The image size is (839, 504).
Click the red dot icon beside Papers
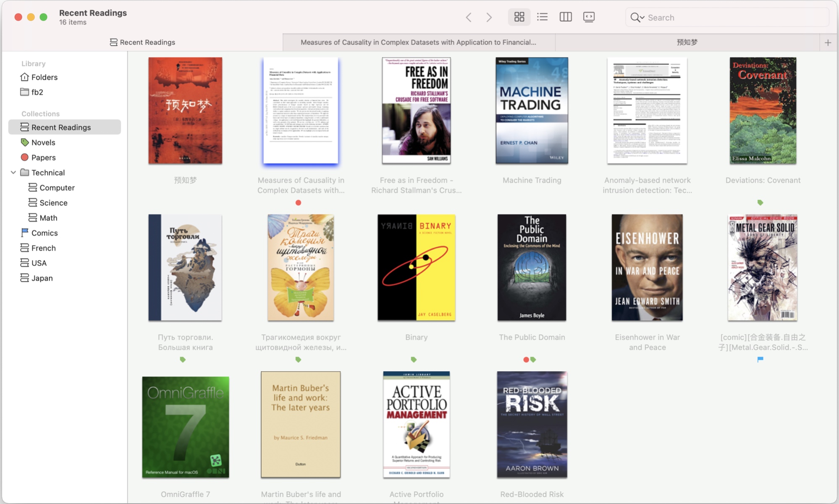pyautogui.click(x=25, y=157)
